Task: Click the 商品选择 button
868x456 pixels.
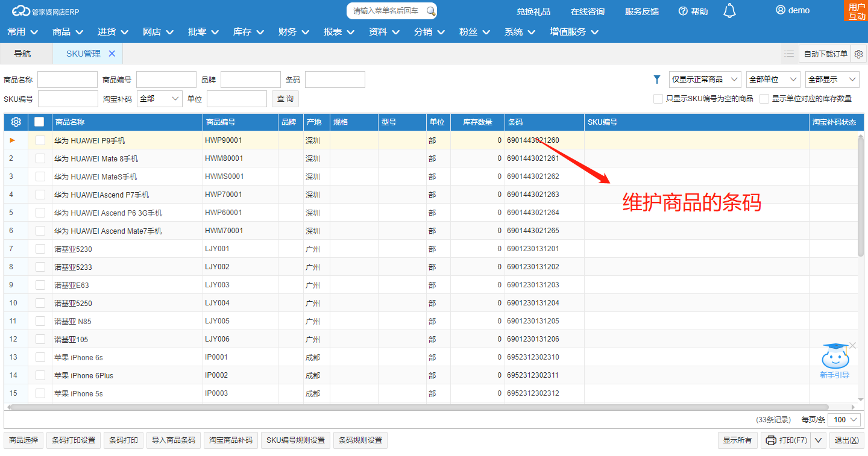Action: [x=24, y=440]
